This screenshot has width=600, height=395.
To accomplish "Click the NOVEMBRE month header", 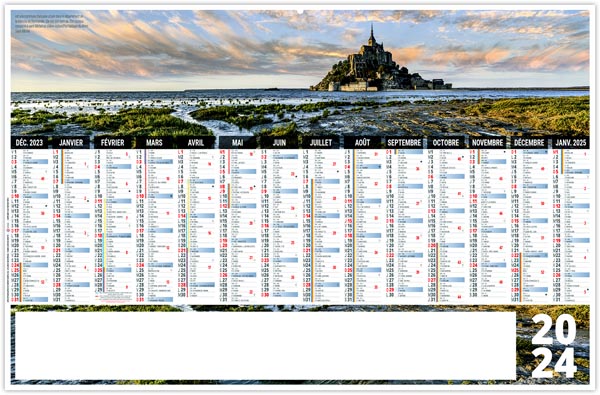I will click(x=488, y=143).
